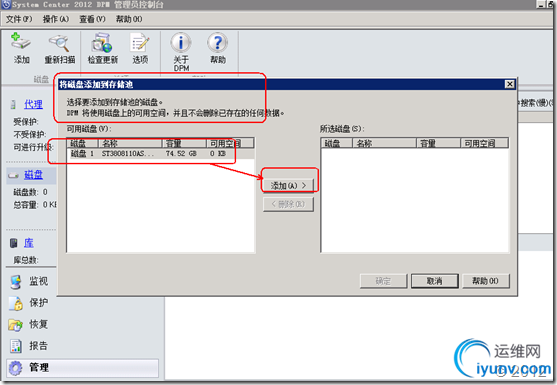This screenshot has height=385, width=557.
Task: Click the disabled 确定 button
Action: tap(383, 281)
